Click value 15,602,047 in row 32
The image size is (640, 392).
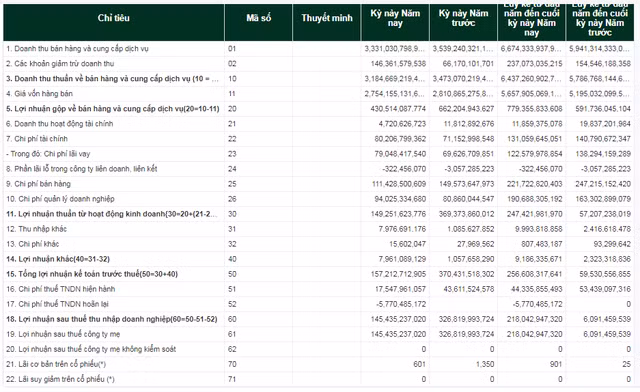pyautogui.click(x=407, y=244)
